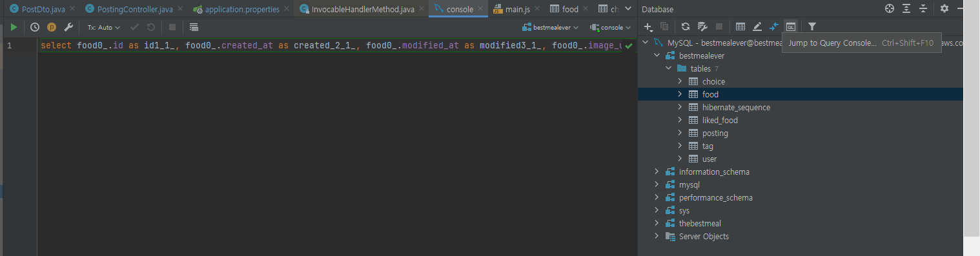Click the Open Table editor icon
This screenshot has height=256, width=980.
(x=740, y=26)
